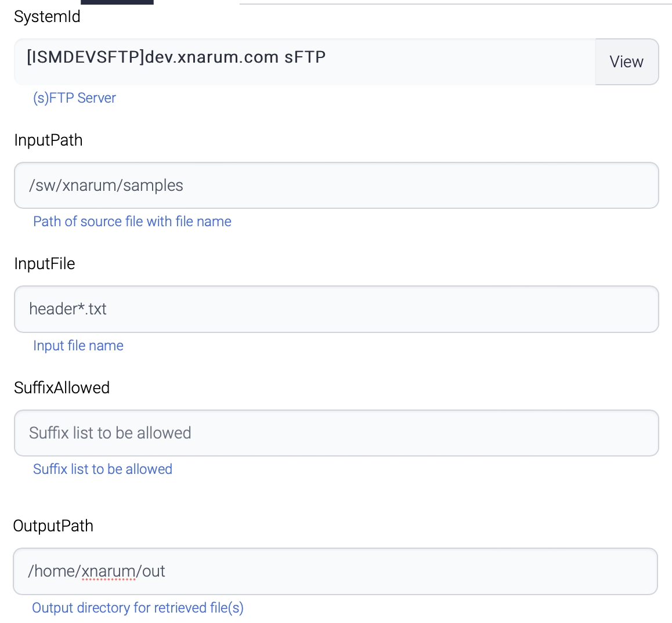Click the "(s)FTP Server" hint text

pos(74,98)
